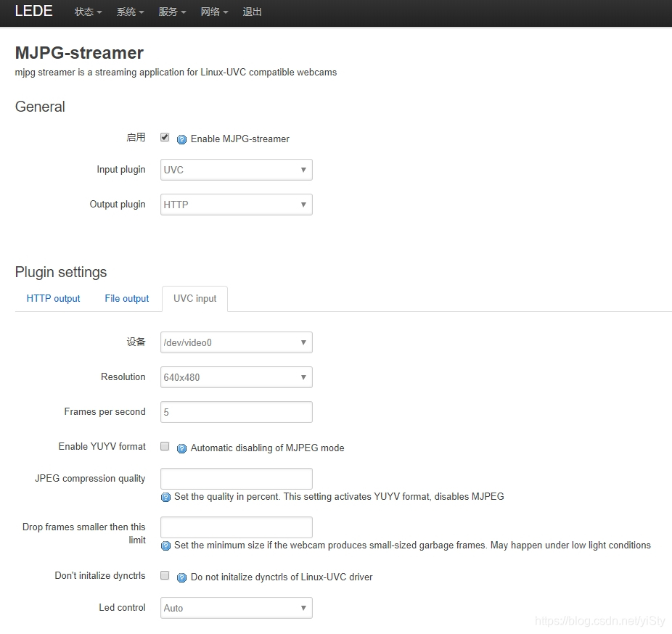Tick the Don't initalize dynctrls checkbox
Image resolution: width=672 pixels, height=634 pixels.
pos(165,575)
